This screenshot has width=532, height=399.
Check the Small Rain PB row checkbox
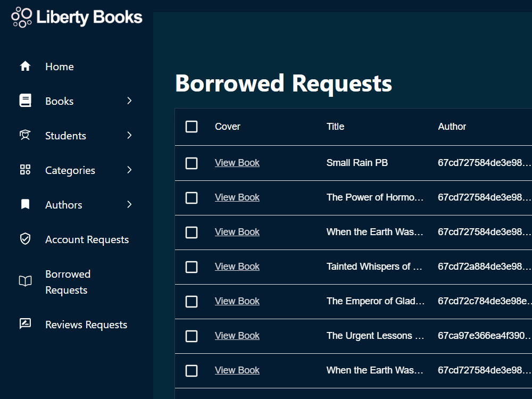click(x=192, y=163)
